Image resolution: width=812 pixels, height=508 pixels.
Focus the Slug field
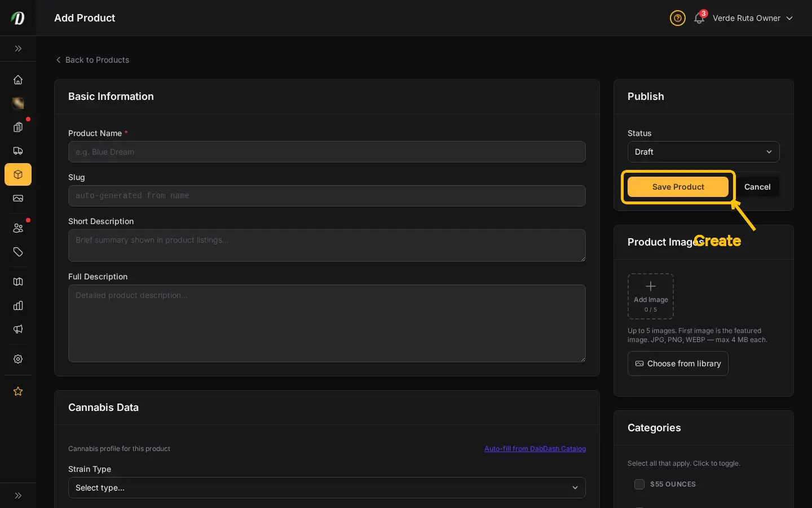tap(327, 196)
